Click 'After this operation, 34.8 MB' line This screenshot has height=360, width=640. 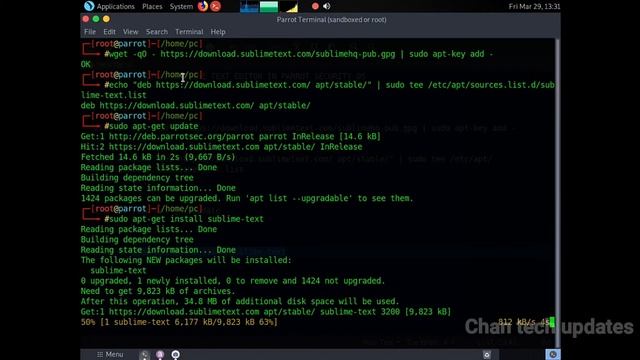(x=240, y=301)
